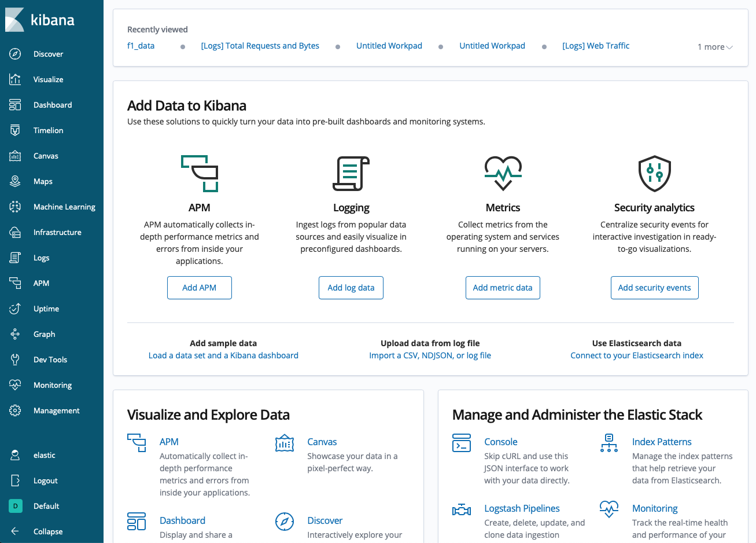Open Machine Learning from the sidebar
Screen dimensions: 756x543
coord(64,207)
